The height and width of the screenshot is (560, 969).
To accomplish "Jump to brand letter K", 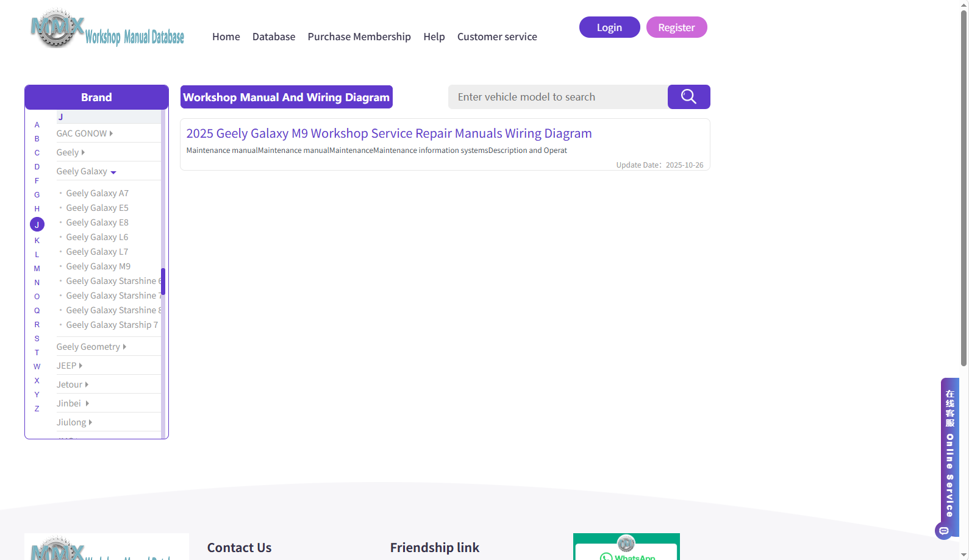I will tap(37, 241).
